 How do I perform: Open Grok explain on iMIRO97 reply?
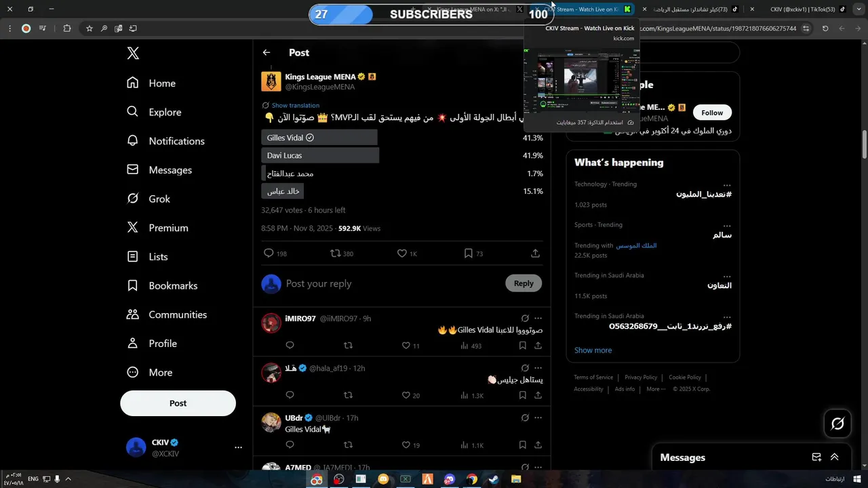click(x=525, y=319)
